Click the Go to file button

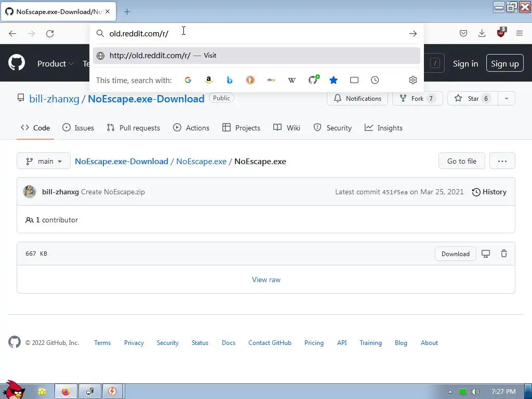pos(462,161)
